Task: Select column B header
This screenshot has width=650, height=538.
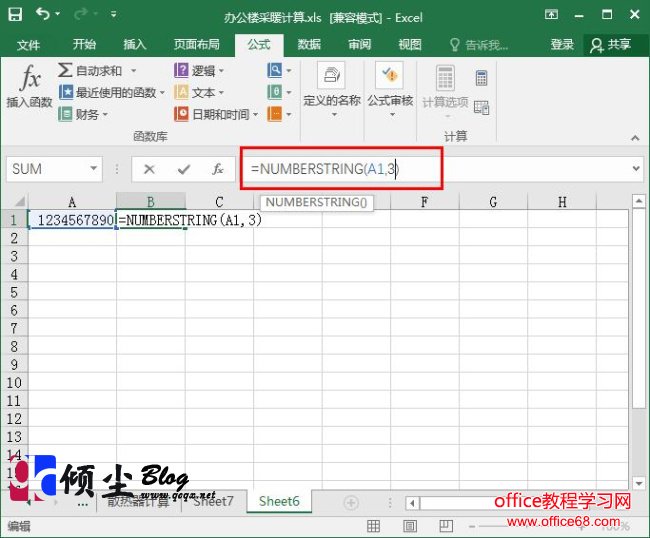Action: (151, 202)
